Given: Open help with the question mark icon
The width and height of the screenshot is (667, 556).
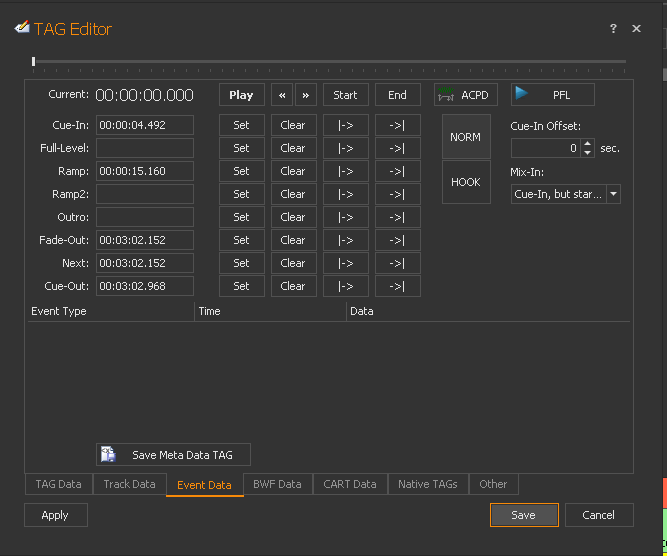Looking at the screenshot, I should (x=613, y=29).
